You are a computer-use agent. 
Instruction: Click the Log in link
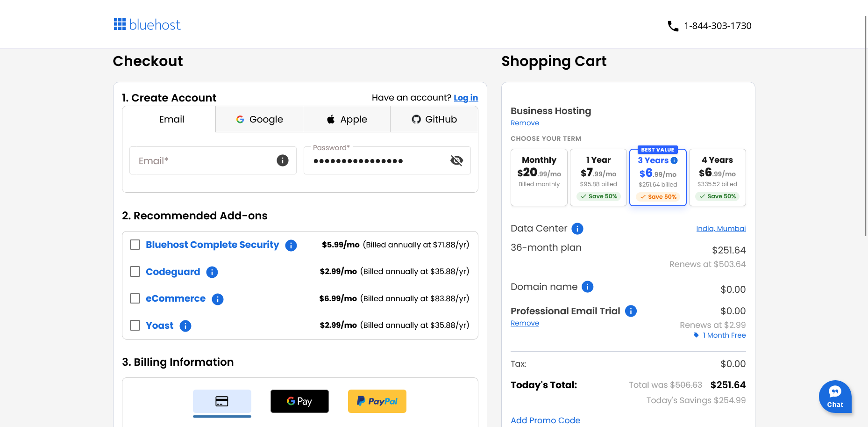[x=466, y=98]
